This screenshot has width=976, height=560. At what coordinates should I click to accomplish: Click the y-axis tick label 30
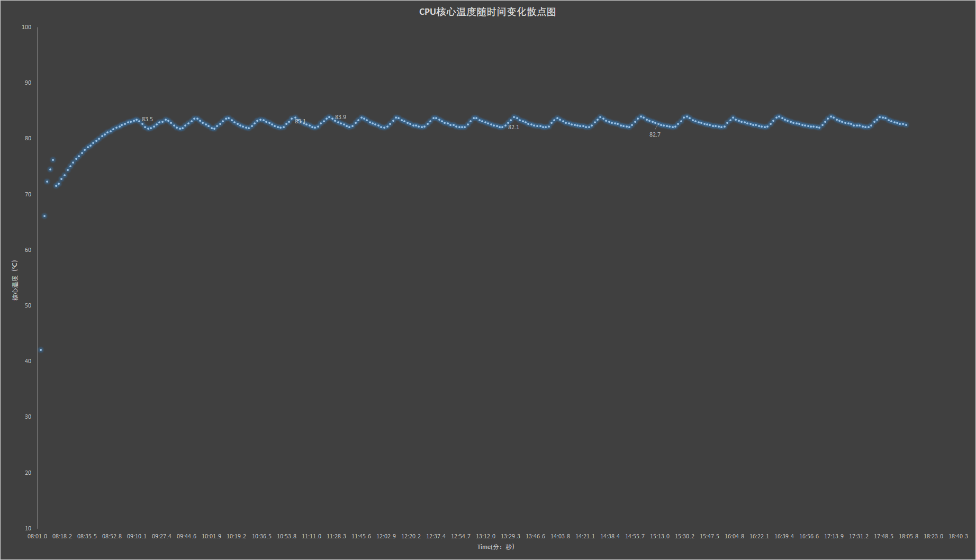(x=28, y=417)
